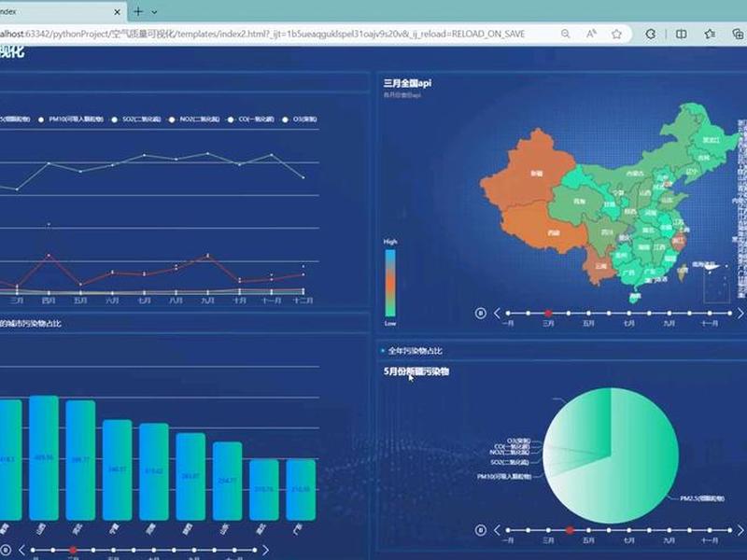Go to next month on bar chart timeline
The width and height of the screenshot is (747, 560).
(265, 550)
